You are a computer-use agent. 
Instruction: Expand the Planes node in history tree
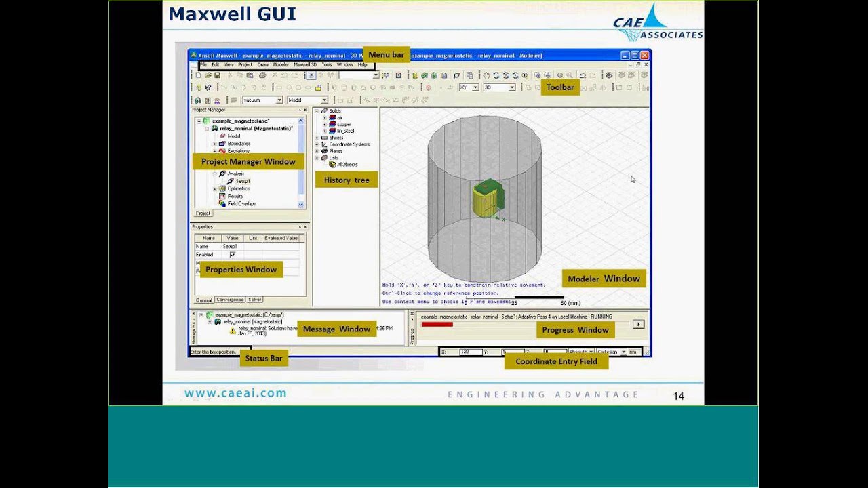(317, 151)
